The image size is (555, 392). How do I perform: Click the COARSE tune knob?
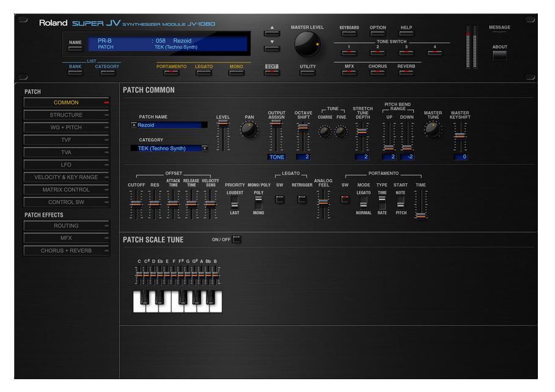[x=325, y=131]
